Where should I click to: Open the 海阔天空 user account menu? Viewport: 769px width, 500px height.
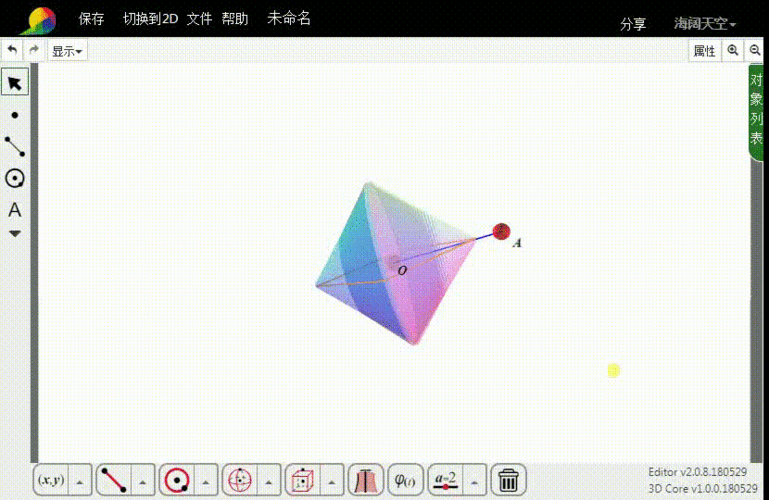(x=704, y=23)
